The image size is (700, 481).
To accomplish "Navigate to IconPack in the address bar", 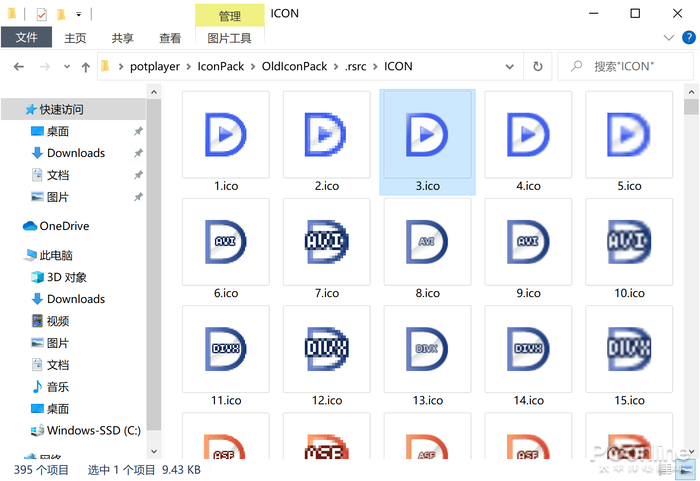I will coord(221,67).
